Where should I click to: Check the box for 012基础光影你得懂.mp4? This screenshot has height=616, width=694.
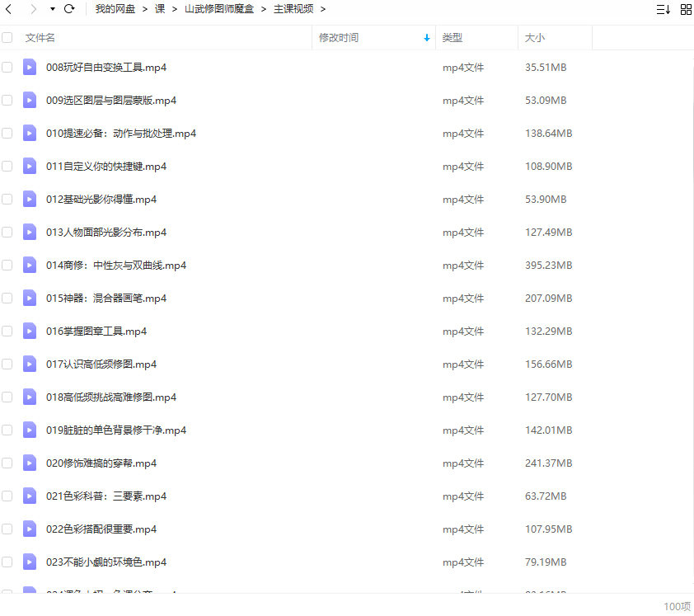tap(7, 200)
